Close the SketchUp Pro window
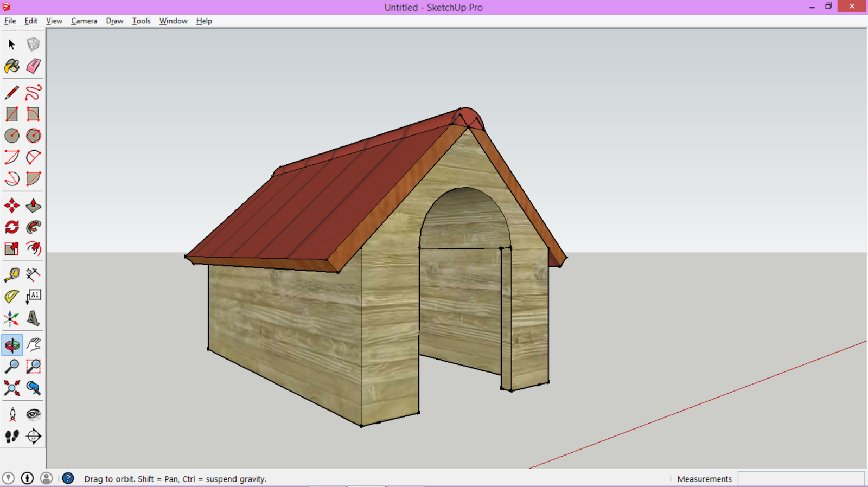The width and height of the screenshot is (868, 487). pyautogui.click(x=852, y=7)
